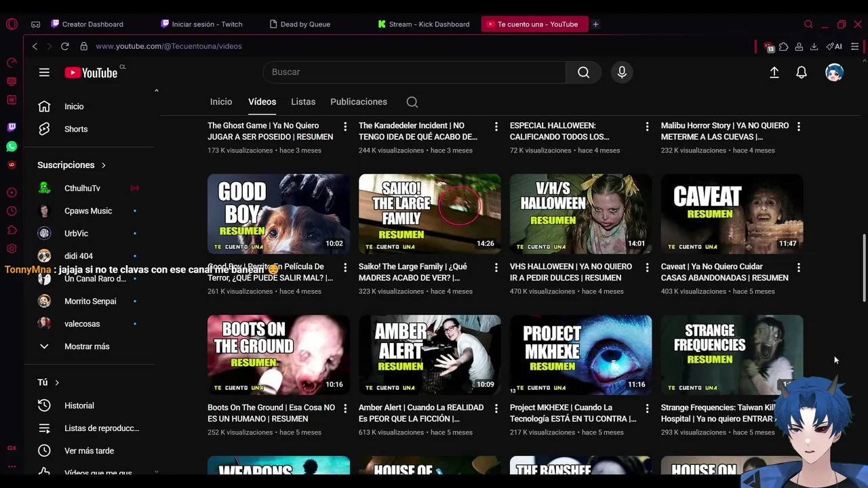Screen dimensions: 868x488
Task: Open options for The Ghost Game video
Action: 345,127
